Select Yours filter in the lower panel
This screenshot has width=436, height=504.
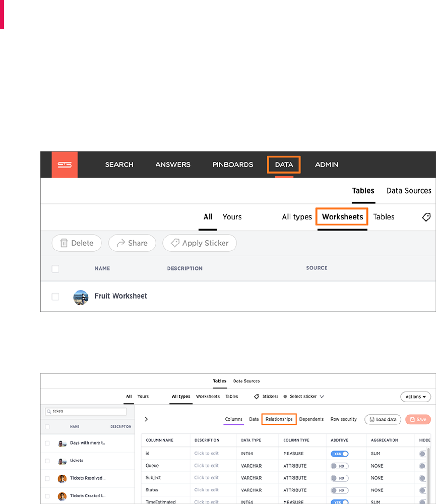tap(143, 397)
